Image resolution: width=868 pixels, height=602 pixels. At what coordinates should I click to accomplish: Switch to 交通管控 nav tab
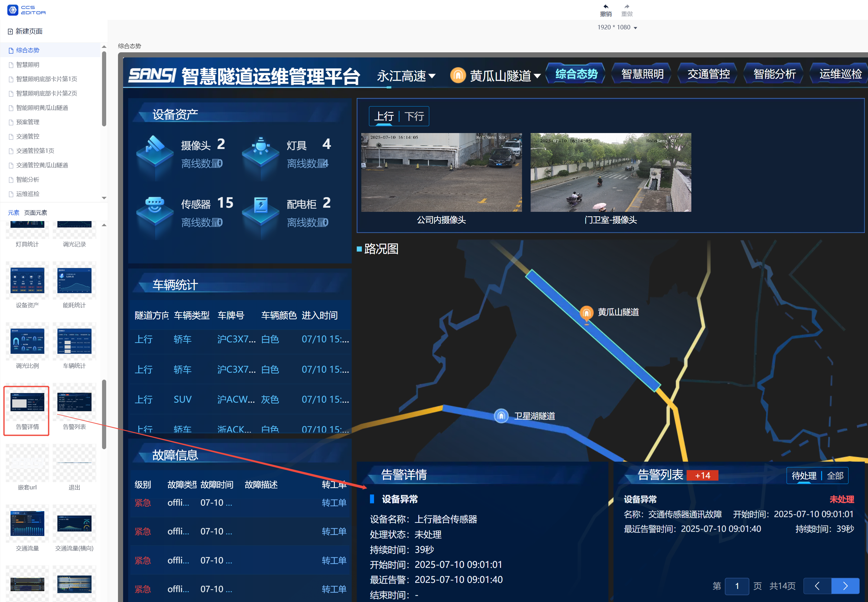(709, 74)
